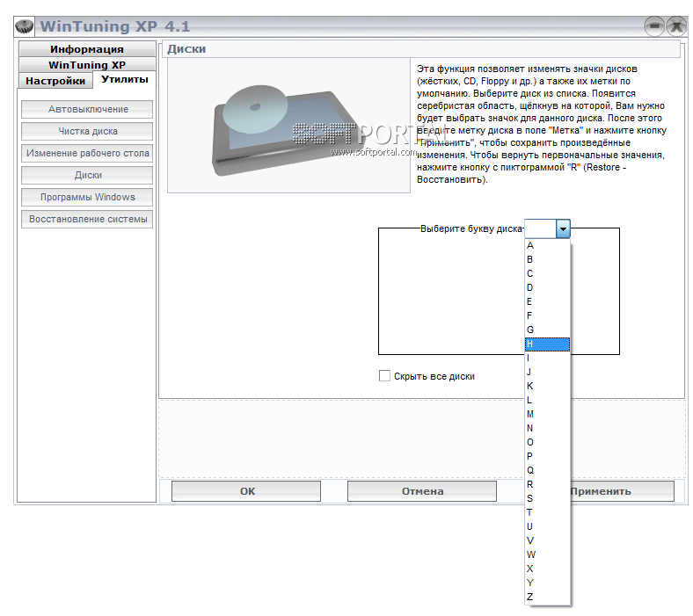Click the WinTuning gear logo icon
Screen dimensions: 693x616
pos(25,26)
